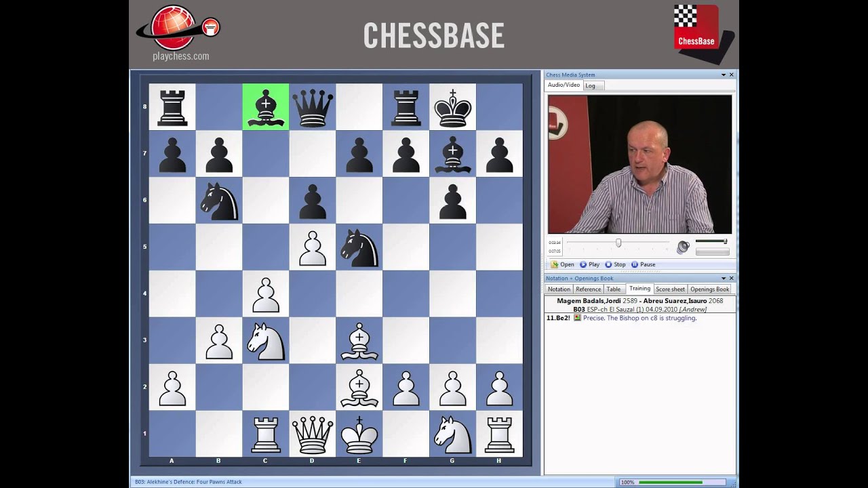This screenshot has height=488, width=868.
Task: Click the move 11.Be2! in notation
Action: pos(558,318)
